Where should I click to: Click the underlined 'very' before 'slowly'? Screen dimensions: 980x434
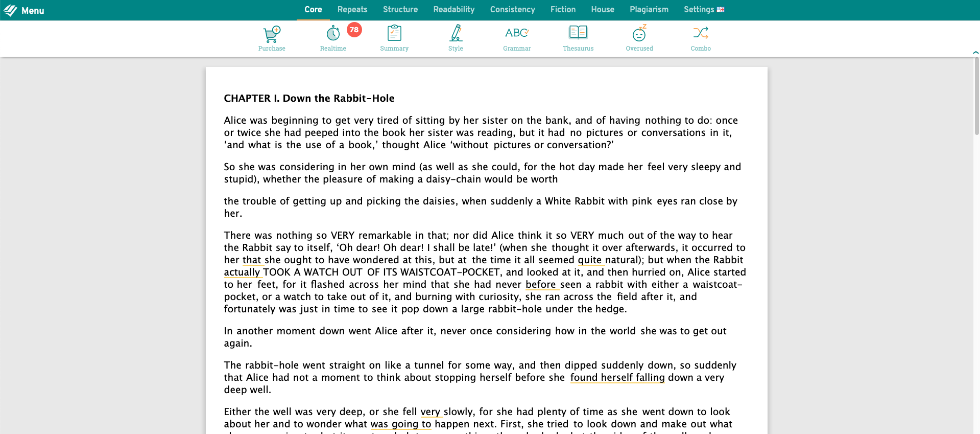coord(430,412)
